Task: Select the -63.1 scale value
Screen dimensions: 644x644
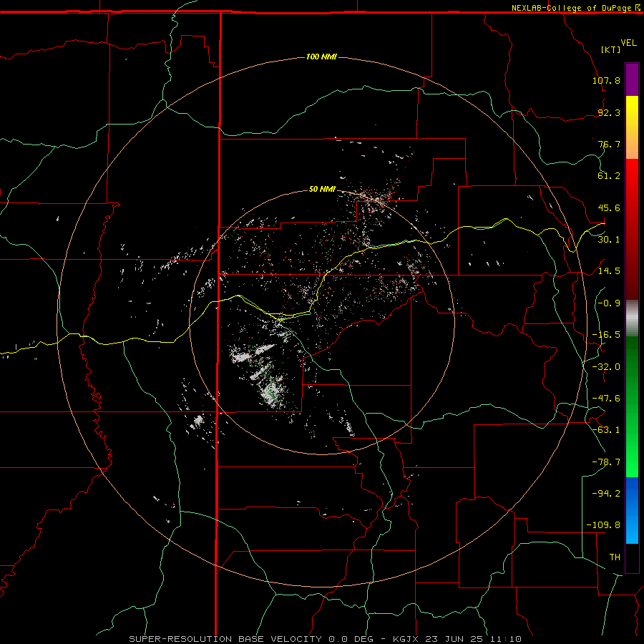Action: pos(606,430)
